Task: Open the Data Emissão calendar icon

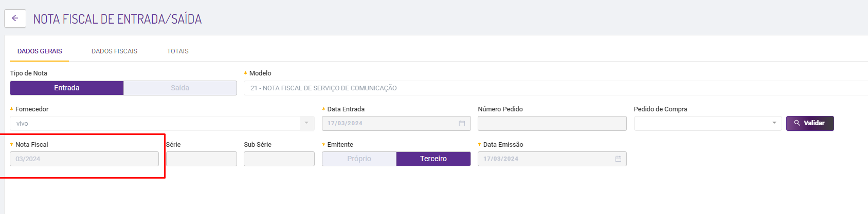Action: point(618,159)
